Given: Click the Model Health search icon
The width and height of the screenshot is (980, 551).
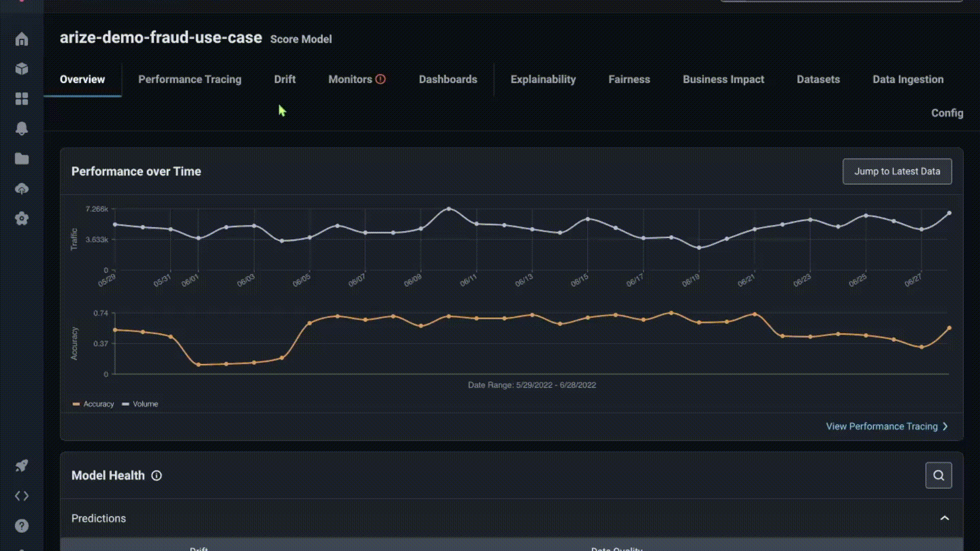Looking at the screenshot, I should (x=938, y=475).
